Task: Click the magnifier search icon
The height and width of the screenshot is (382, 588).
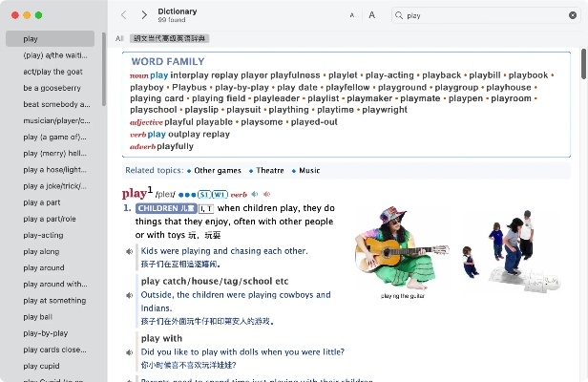Action: pos(399,15)
